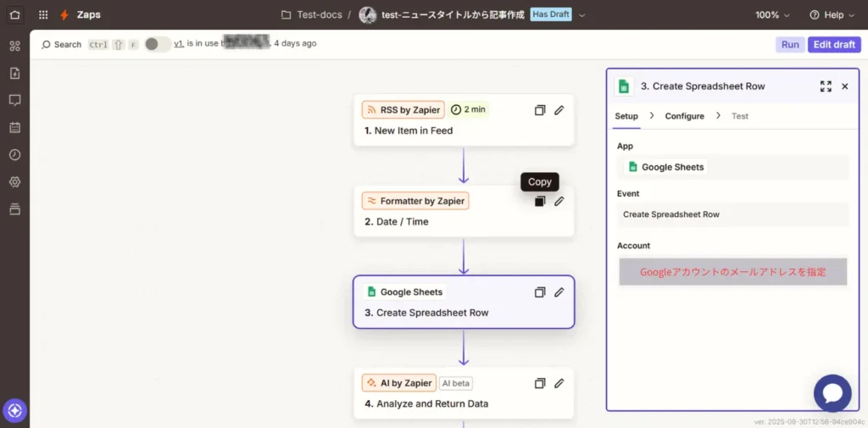Copy the Formatter by Zapier step

point(540,201)
